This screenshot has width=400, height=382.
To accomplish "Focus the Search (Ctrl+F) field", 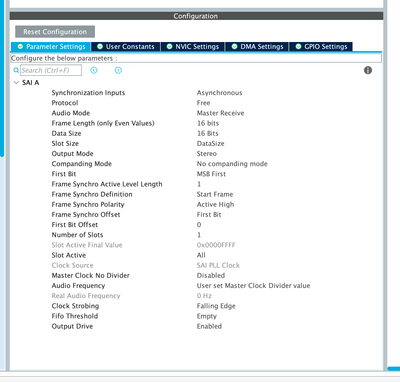I will click(x=51, y=70).
